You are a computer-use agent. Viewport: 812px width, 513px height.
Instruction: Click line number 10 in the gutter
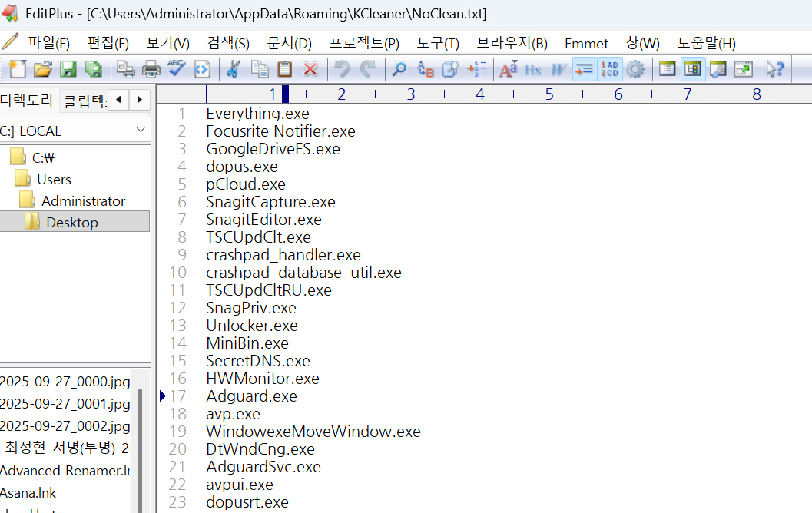point(177,273)
